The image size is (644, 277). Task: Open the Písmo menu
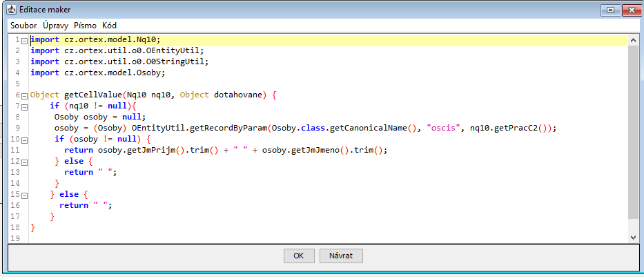(x=86, y=26)
